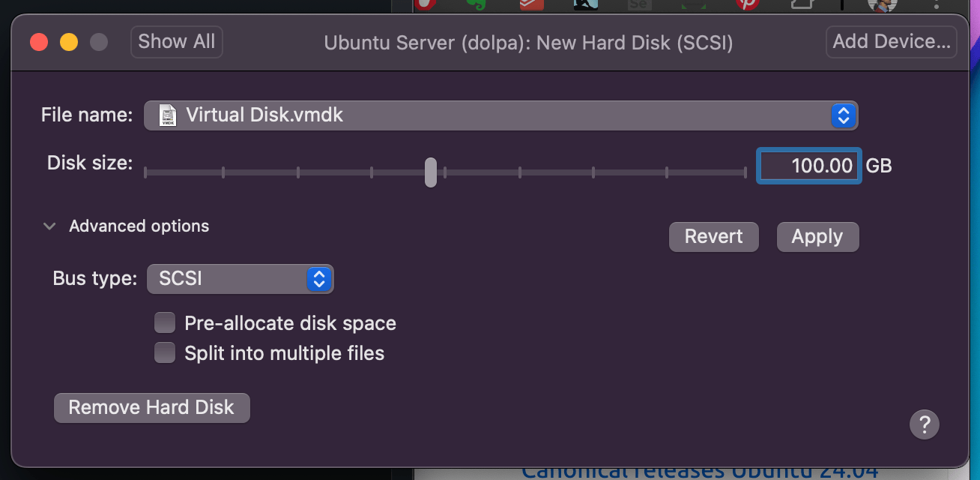Collapse the Advanced options section
Screen dimensions: 980x480
(x=49, y=226)
